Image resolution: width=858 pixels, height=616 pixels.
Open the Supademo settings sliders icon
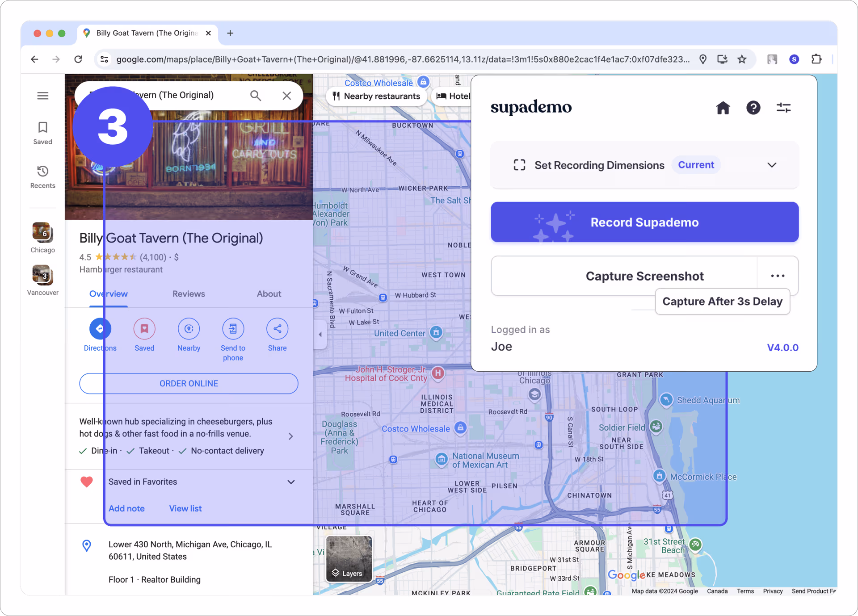coord(783,108)
